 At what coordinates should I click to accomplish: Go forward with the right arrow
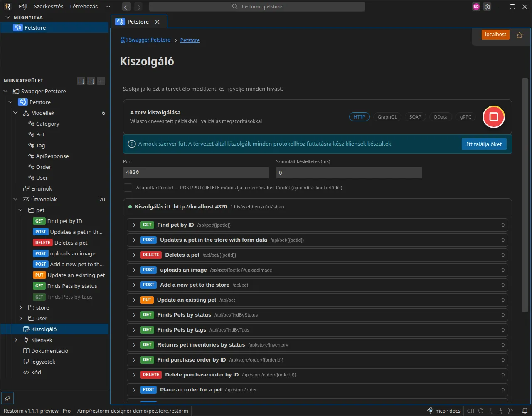[138, 7]
